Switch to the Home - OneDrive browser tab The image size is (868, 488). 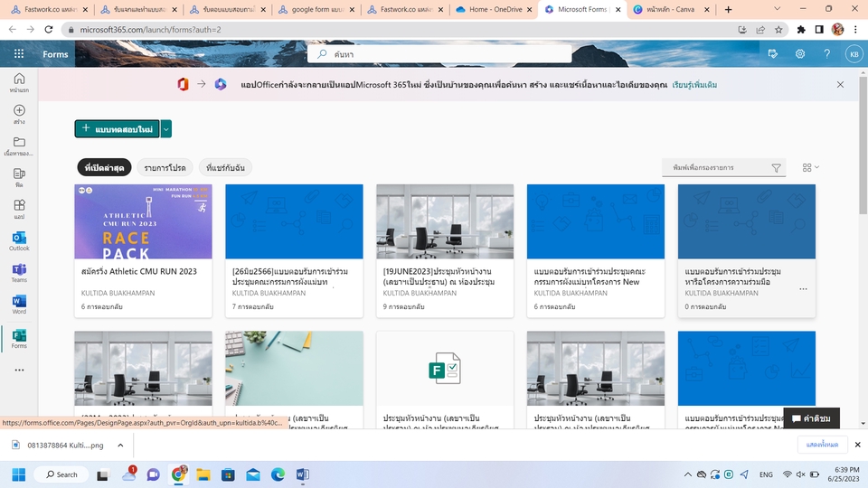coord(494,9)
